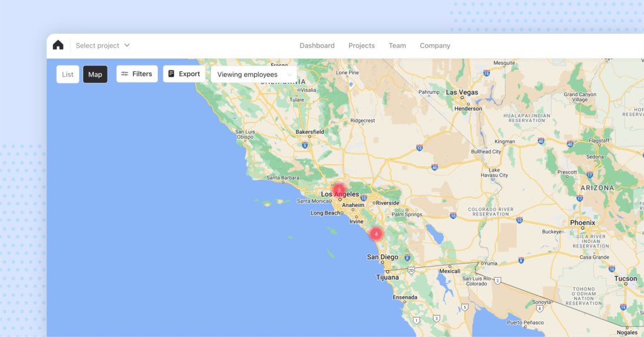Expand the Viewing employees dropdown
The image size is (644, 337).
(254, 74)
